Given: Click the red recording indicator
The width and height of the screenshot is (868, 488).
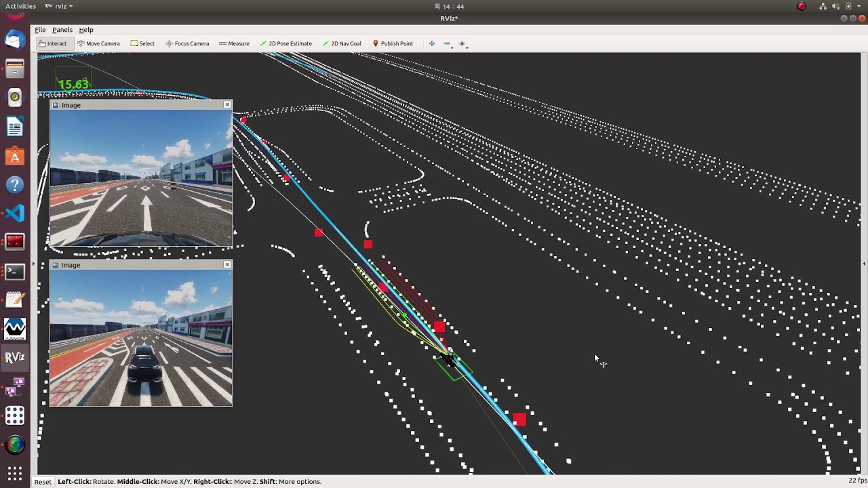Looking at the screenshot, I should pos(802,6).
